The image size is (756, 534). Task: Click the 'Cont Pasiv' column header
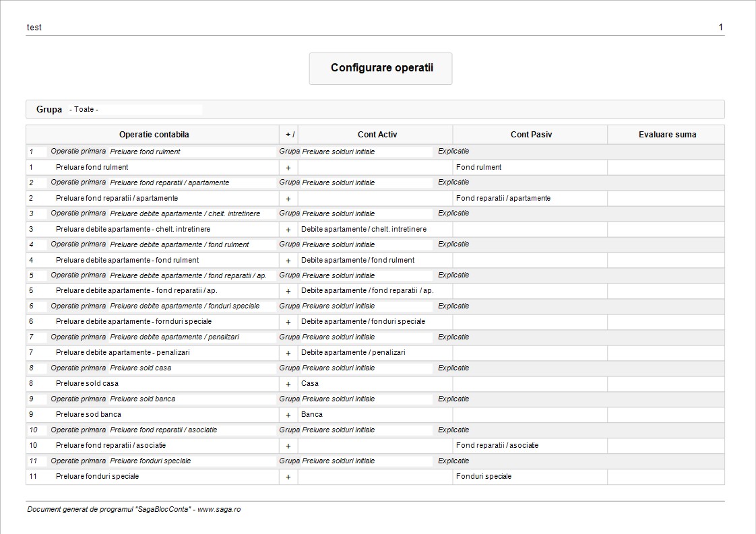[531, 135]
